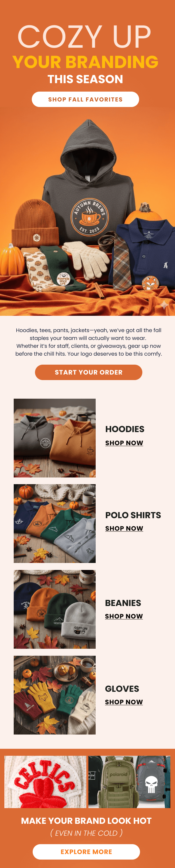Click the gloves product photo
The height and width of the screenshot is (868, 175).
click(x=54, y=695)
